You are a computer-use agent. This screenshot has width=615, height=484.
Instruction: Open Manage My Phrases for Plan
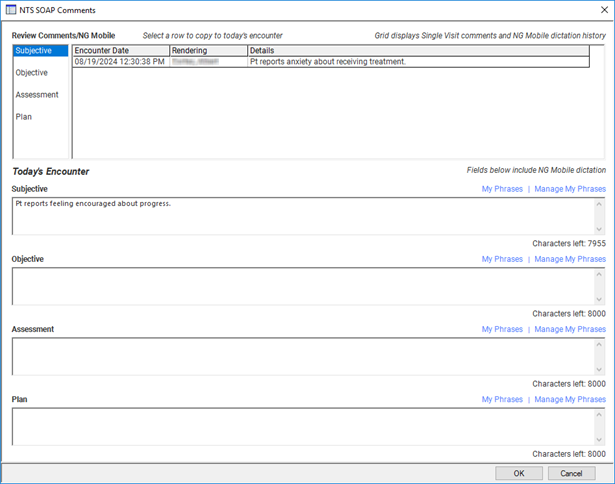point(570,399)
